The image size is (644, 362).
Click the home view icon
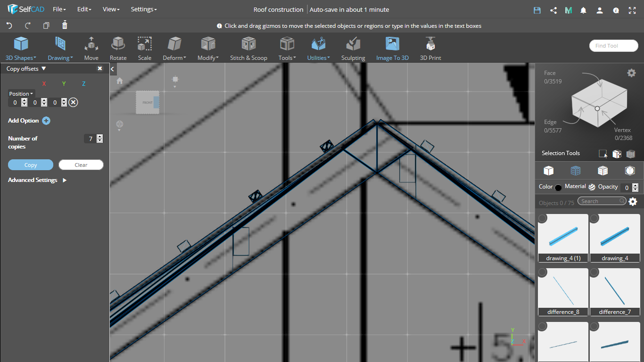[x=120, y=81]
